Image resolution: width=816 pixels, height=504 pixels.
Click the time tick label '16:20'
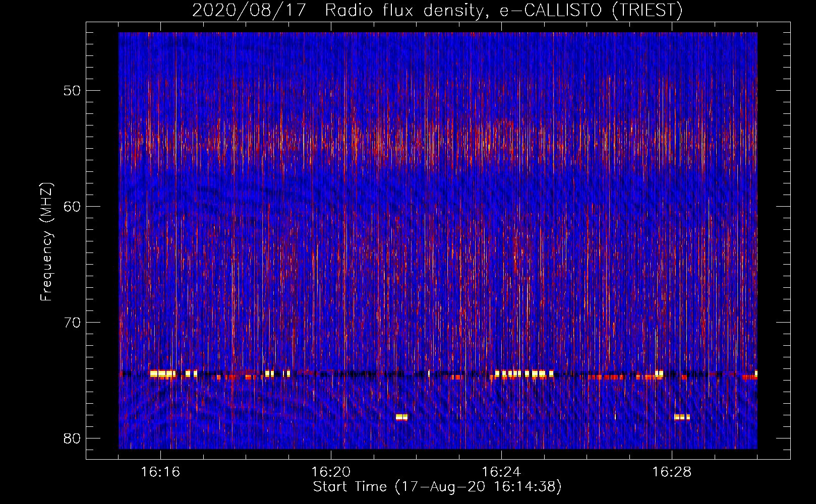pyautogui.click(x=331, y=472)
